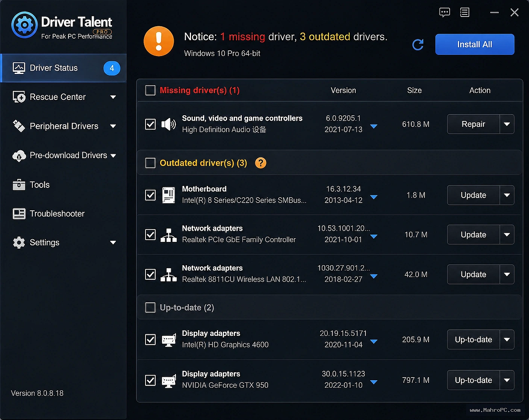Open version dropdown for Motherboard 16.3.12.34
This screenshot has width=529, height=420.
374,197
